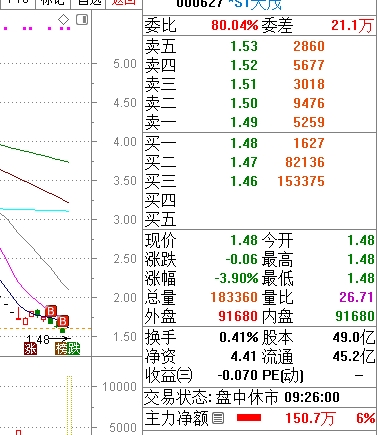Click the 外盘 value 91680
Image resolution: width=377 pixels, height=435 pixels.
[238, 316]
